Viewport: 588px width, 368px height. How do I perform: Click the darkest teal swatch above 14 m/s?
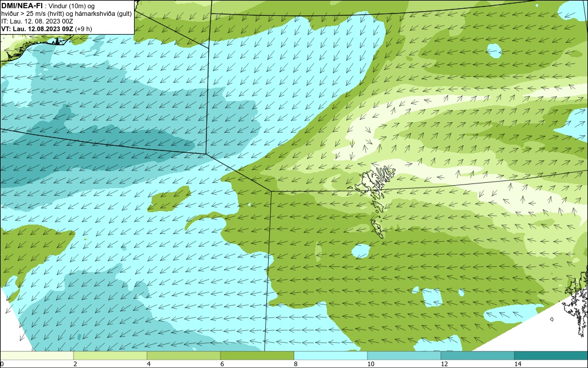click(552, 355)
